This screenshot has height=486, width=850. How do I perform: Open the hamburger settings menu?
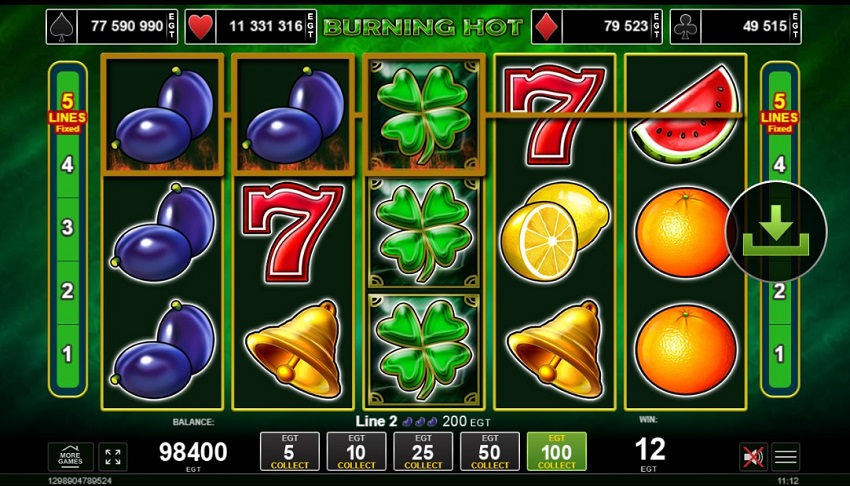pos(785,457)
